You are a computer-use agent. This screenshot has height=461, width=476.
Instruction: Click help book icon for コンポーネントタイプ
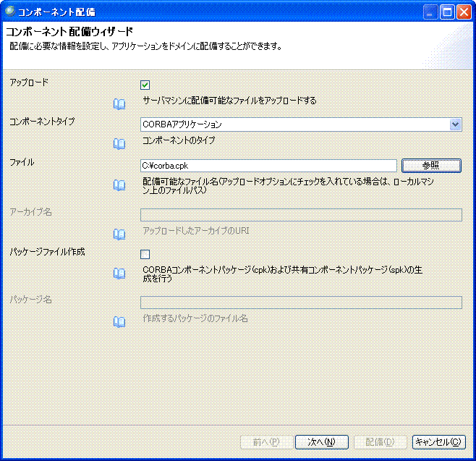[119, 143]
